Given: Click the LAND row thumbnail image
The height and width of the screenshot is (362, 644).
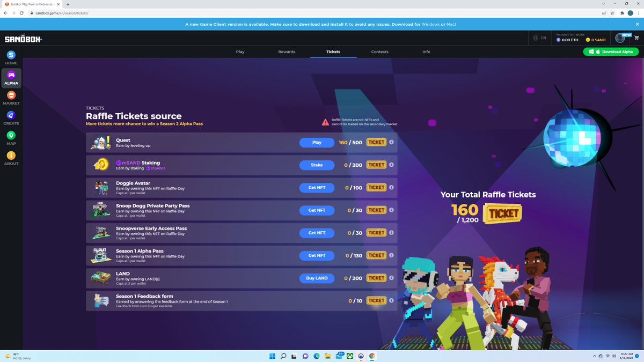Looking at the screenshot, I should click(x=101, y=278).
